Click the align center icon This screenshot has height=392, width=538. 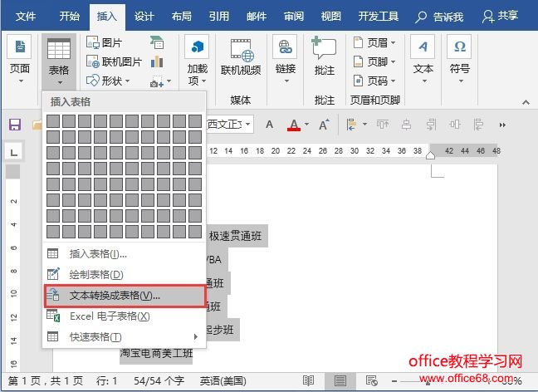pyautogui.click(x=407, y=125)
